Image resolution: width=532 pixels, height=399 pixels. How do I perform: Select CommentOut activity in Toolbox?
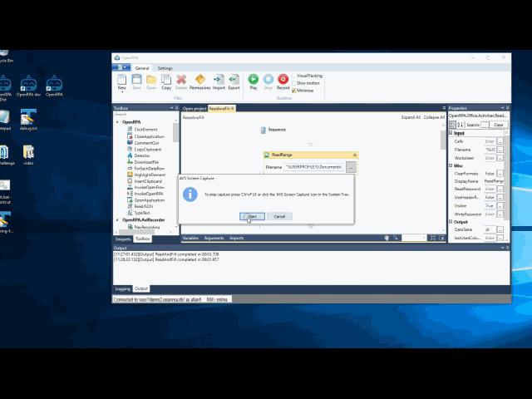pyautogui.click(x=146, y=143)
